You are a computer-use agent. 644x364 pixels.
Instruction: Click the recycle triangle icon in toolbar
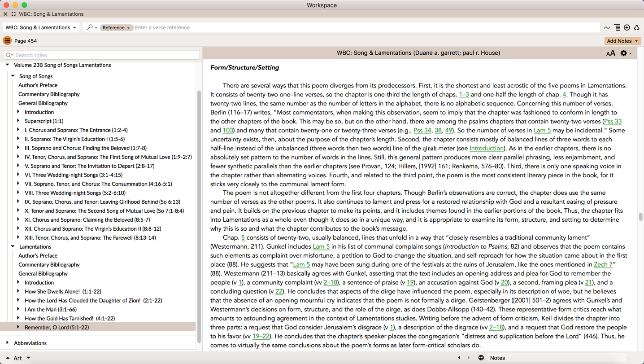click(x=637, y=28)
